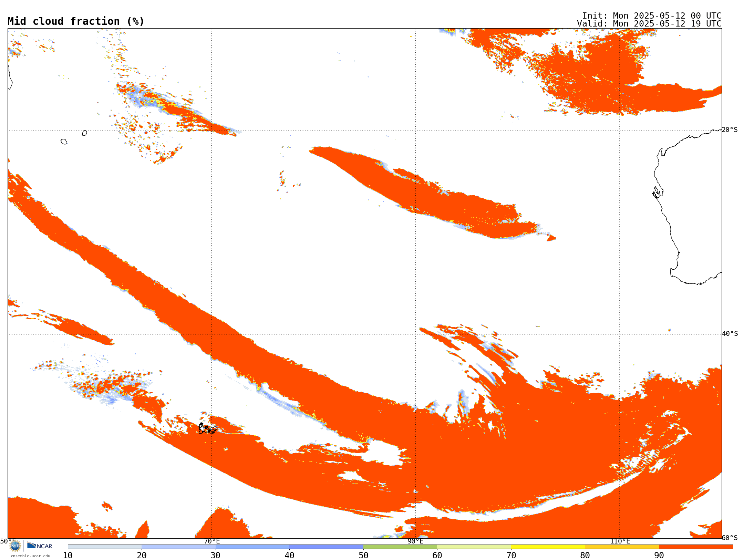
Task: Pick the 90+ orange-red colorbar segment
Action: (696, 547)
